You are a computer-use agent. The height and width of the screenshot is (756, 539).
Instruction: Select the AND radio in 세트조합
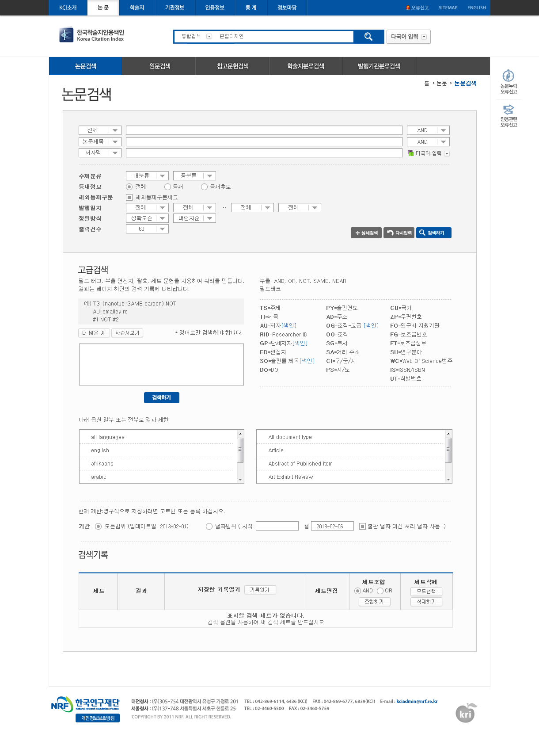point(358,591)
